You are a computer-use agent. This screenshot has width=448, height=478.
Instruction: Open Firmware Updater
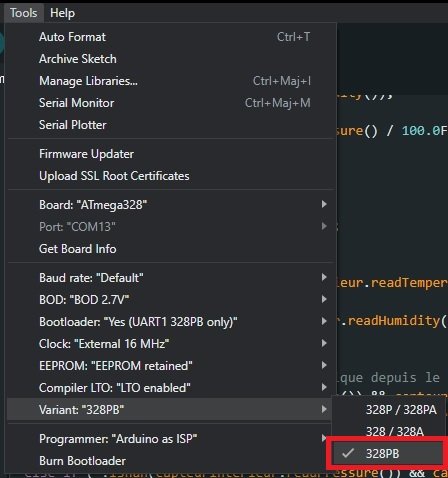pyautogui.click(x=171, y=154)
